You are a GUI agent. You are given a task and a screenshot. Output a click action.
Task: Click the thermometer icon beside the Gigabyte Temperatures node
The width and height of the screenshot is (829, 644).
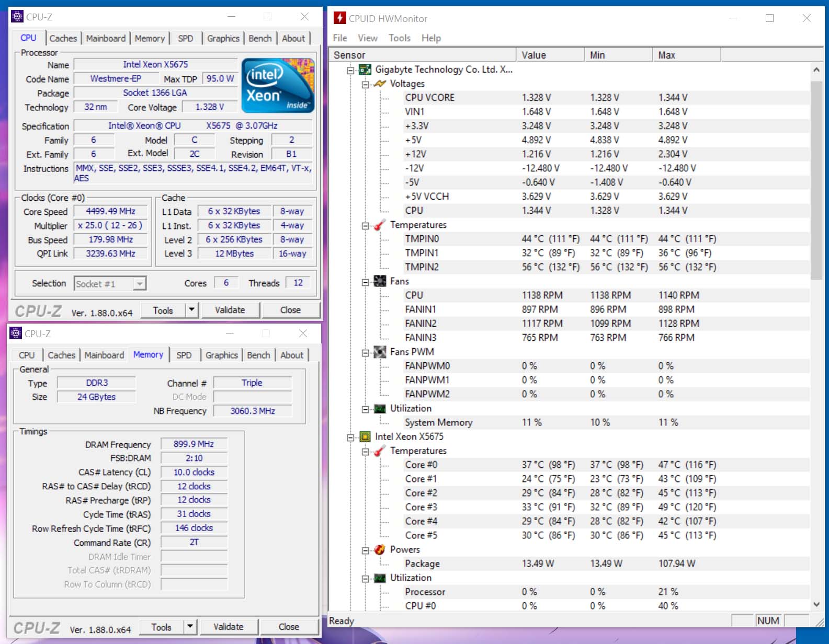pyautogui.click(x=380, y=225)
